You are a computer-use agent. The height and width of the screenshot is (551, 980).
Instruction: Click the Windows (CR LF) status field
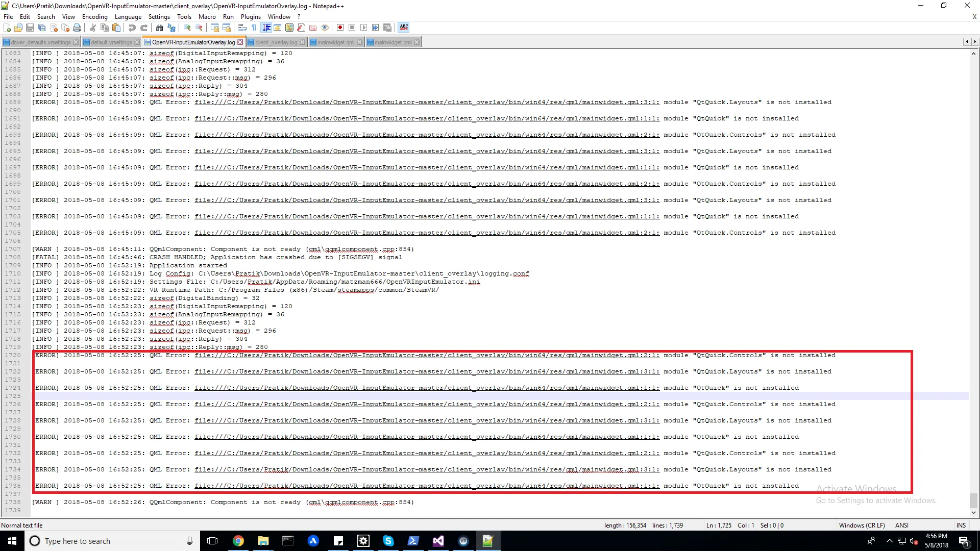[862, 525]
